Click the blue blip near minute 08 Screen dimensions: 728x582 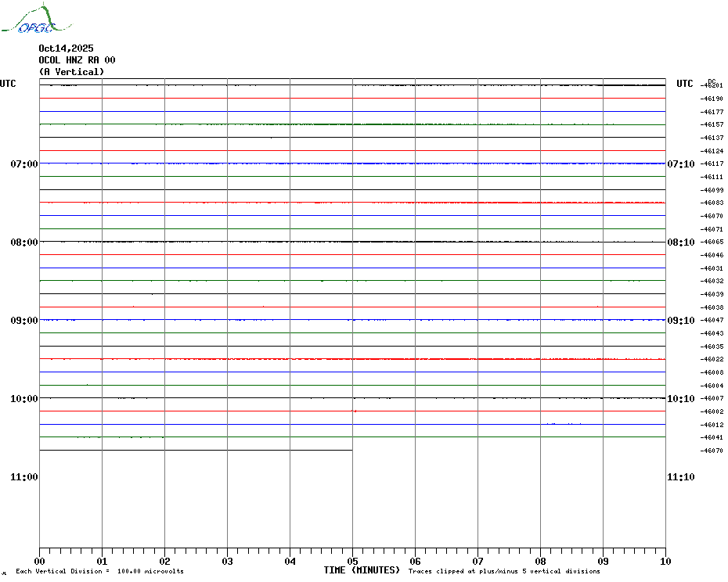[562, 423]
